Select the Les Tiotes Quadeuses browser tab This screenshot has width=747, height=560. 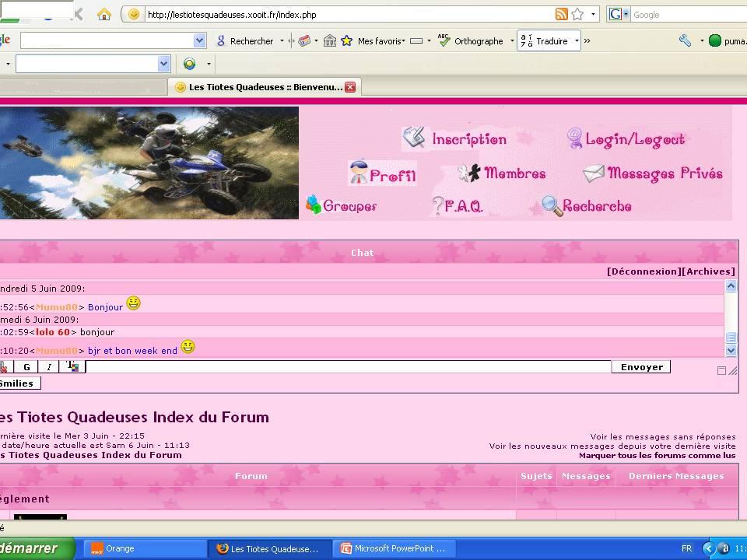(x=265, y=87)
